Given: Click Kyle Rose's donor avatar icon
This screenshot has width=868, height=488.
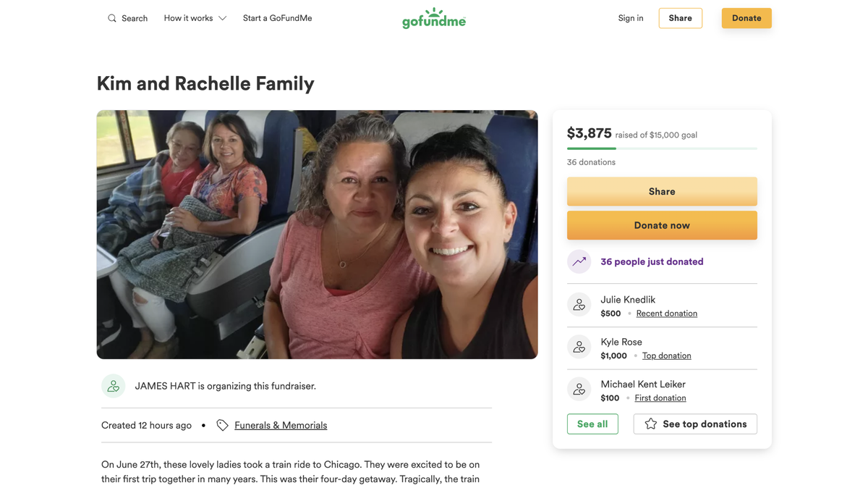Looking at the screenshot, I should click(x=579, y=347).
